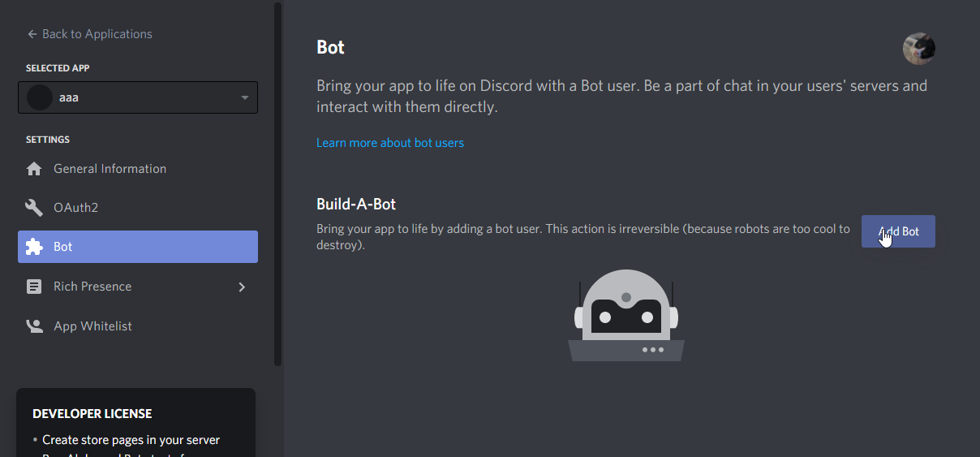Click the sidebar vertical scrollbar
This screenshot has height=457, width=980.
pyautogui.click(x=278, y=183)
